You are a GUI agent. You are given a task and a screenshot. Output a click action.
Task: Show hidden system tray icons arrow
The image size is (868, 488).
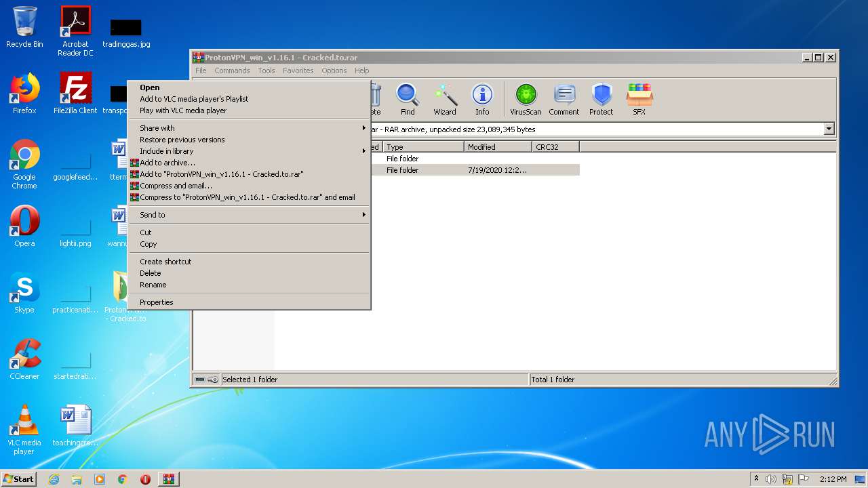click(x=756, y=479)
